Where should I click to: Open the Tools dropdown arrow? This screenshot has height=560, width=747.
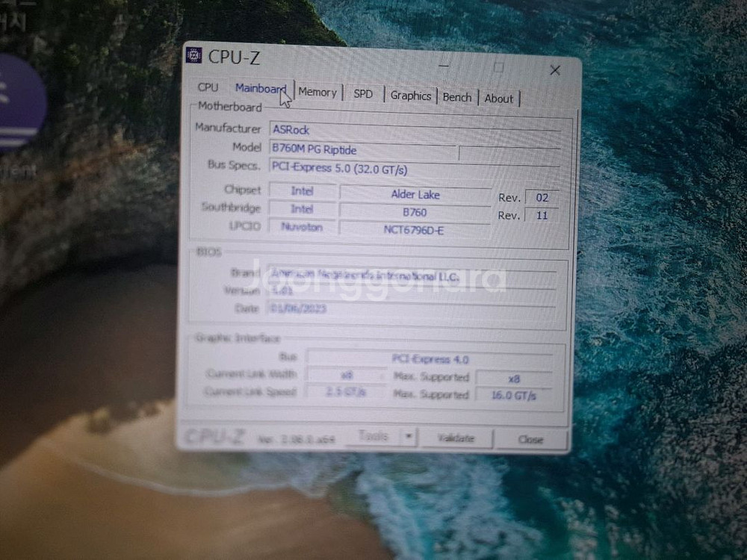pyautogui.click(x=407, y=436)
